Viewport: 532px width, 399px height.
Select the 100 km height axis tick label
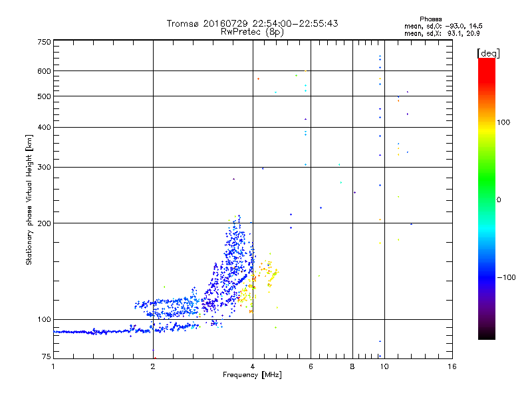point(44,319)
